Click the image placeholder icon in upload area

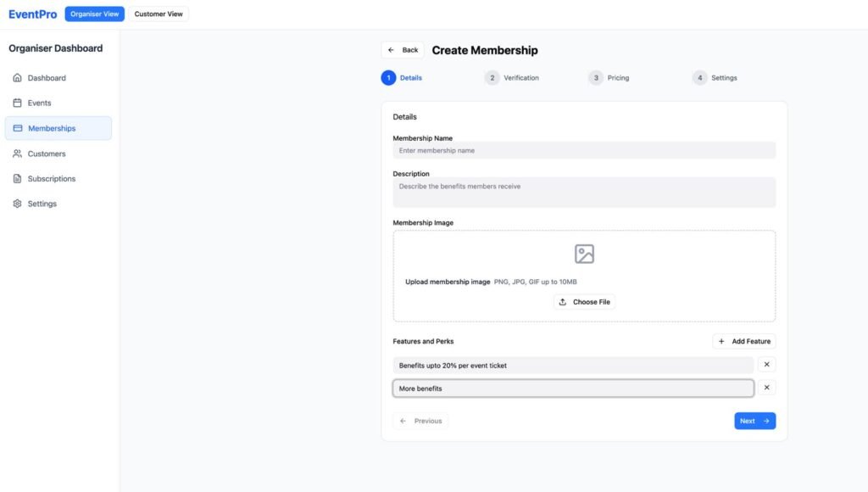pos(584,254)
